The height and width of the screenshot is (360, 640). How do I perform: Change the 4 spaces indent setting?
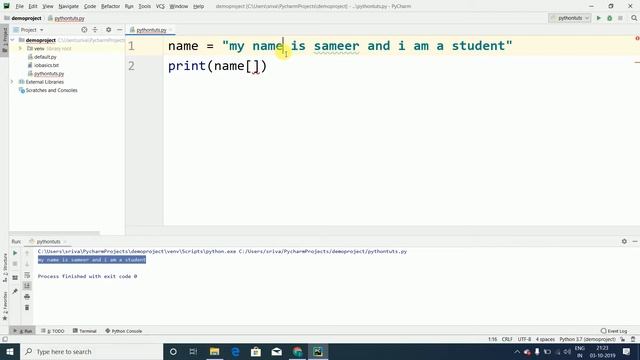click(545, 339)
